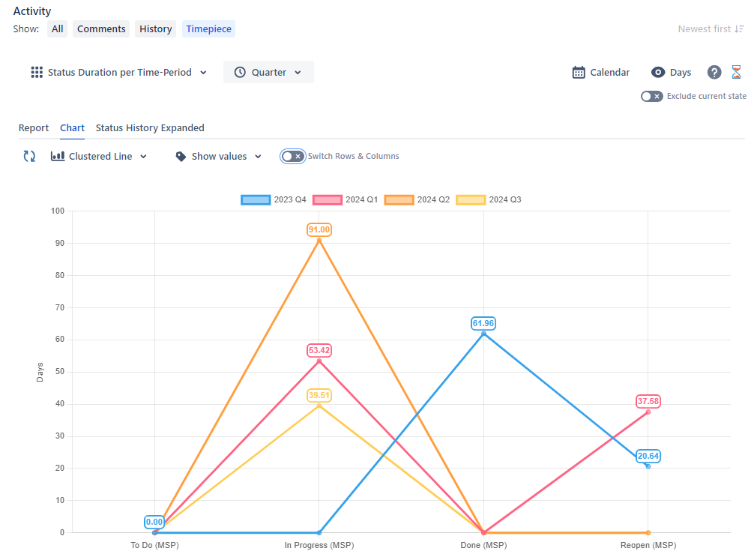The height and width of the screenshot is (560, 754).
Task: Select the History activity filter
Action: pyautogui.click(x=155, y=28)
